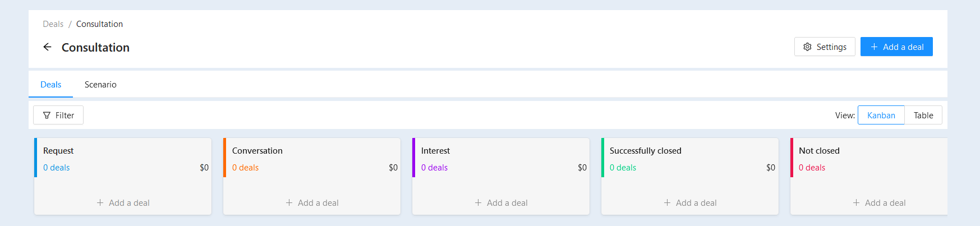Image resolution: width=980 pixels, height=226 pixels.
Task: Switch view to Table
Action: (923, 115)
